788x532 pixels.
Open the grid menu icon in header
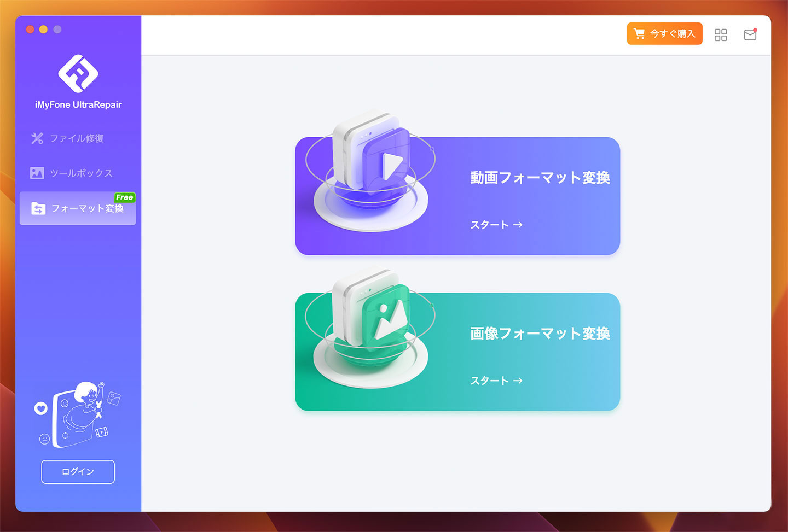point(721,35)
